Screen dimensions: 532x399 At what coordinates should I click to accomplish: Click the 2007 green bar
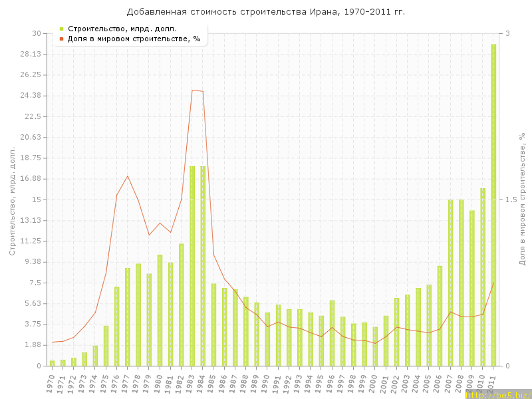[450, 283]
